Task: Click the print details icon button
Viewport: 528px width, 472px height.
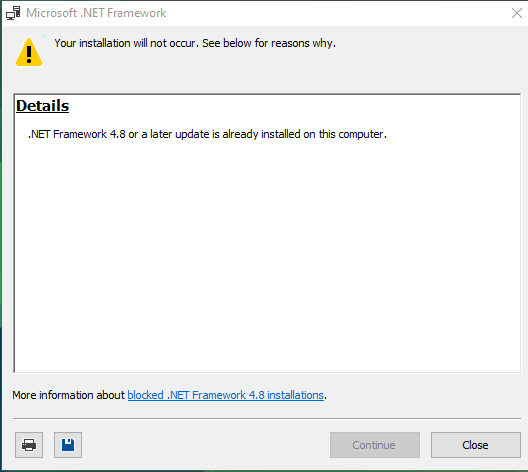Action: [29, 445]
